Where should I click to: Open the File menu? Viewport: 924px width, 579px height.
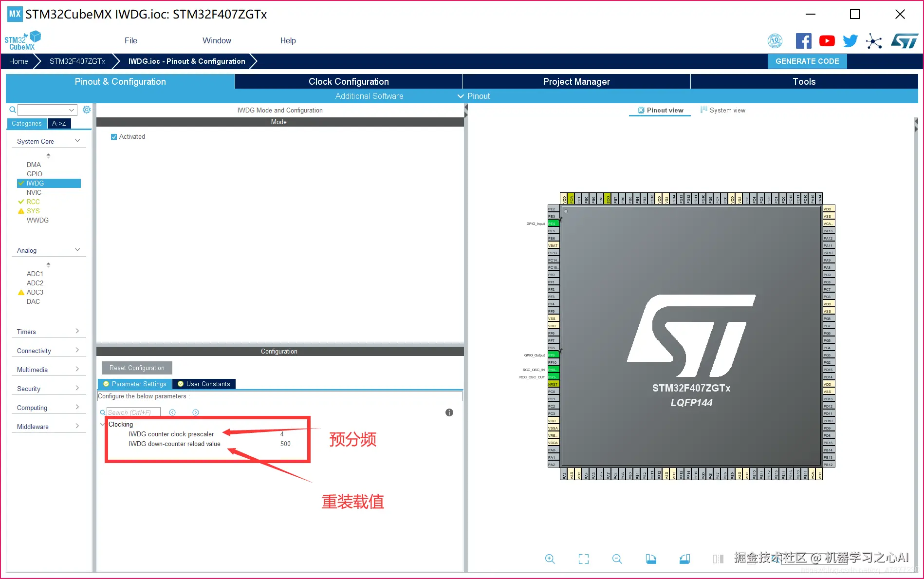point(131,40)
